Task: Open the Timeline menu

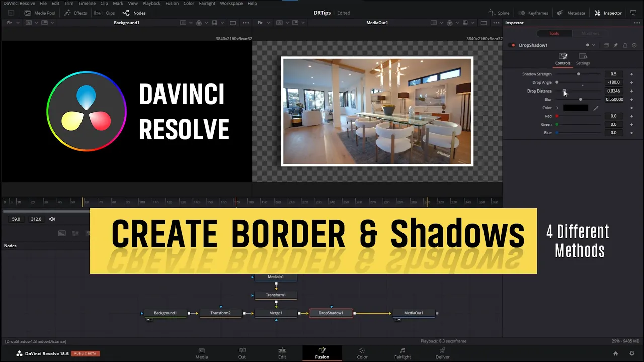Action: [x=87, y=3]
